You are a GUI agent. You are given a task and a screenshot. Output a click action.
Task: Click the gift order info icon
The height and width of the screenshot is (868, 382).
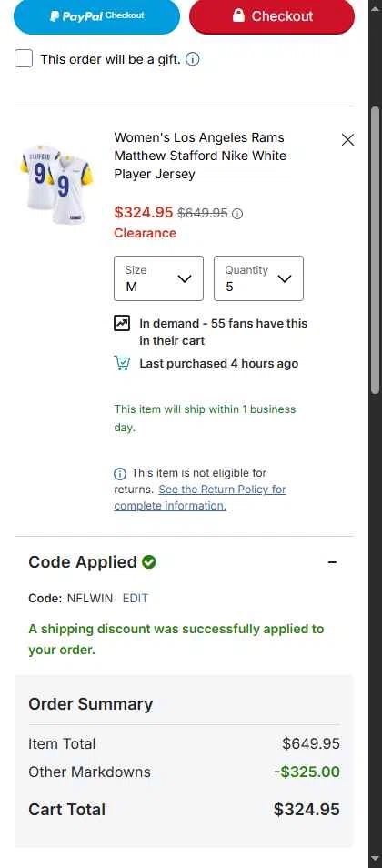[x=192, y=58]
